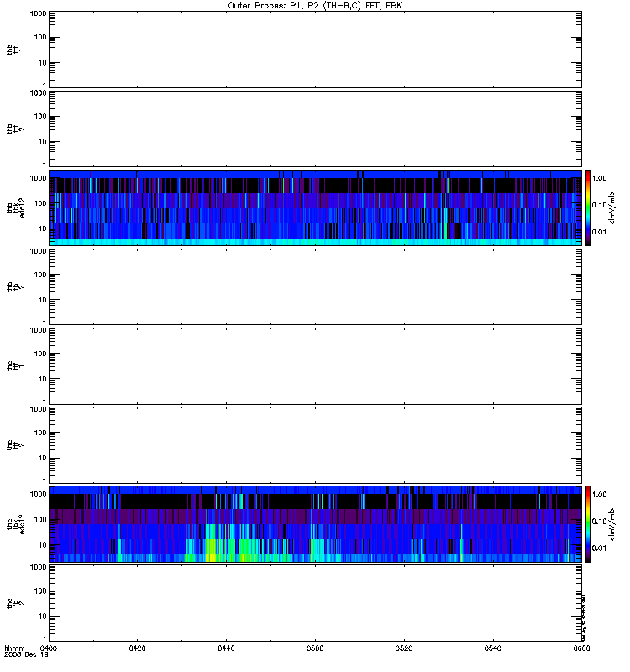Select the 'thc fbk edc12' panel label
This screenshot has width=630, height=672.
tap(15, 524)
